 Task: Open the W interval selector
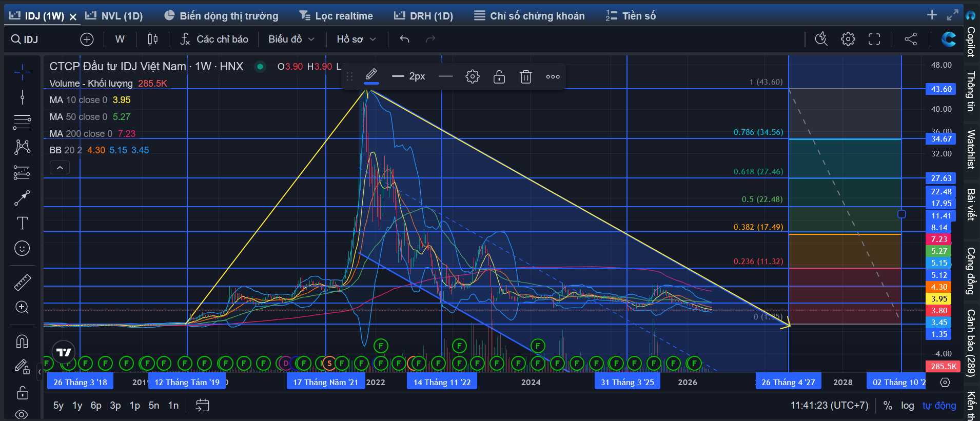[x=120, y=39]
